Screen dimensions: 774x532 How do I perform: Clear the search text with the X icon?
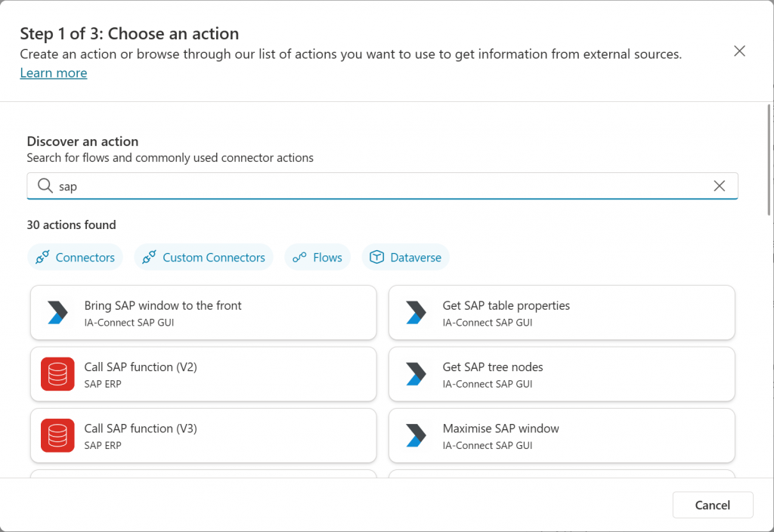click(720, 186)
